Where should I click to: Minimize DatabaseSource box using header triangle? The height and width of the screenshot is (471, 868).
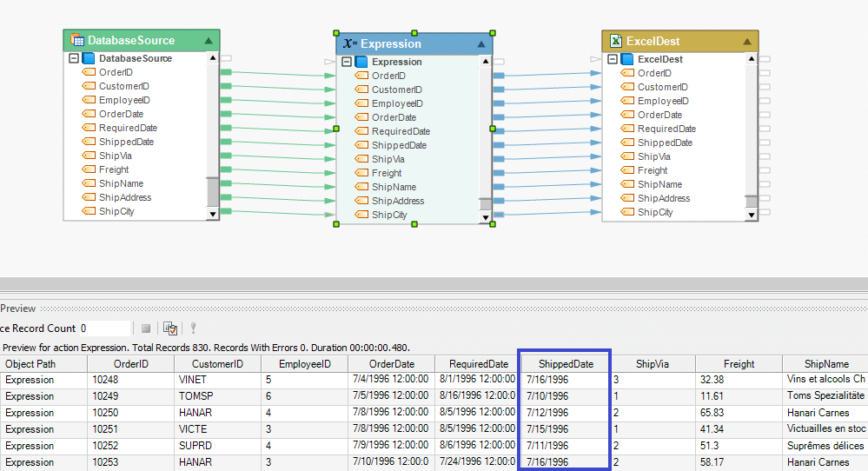(208, 40)
